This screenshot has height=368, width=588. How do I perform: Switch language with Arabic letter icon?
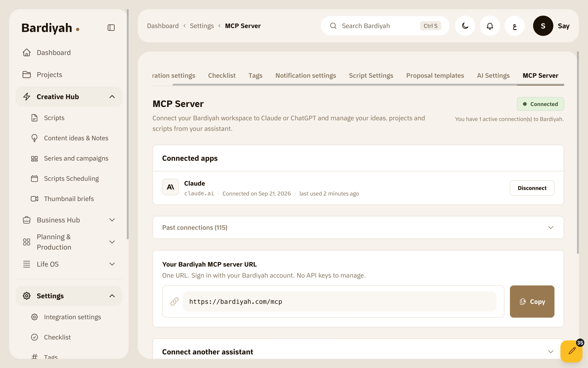(515, 26)
